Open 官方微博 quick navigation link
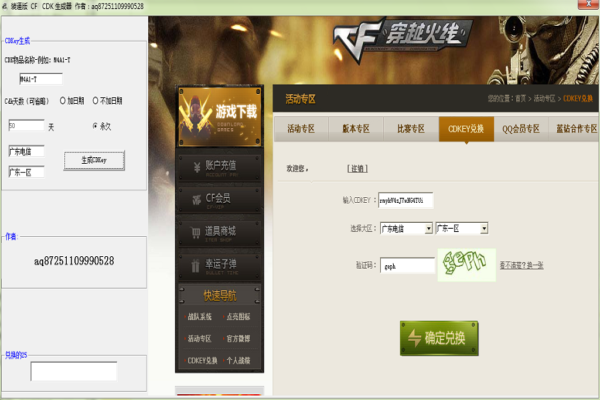This screenshot has width=600, height=400. tap(238, 339)
